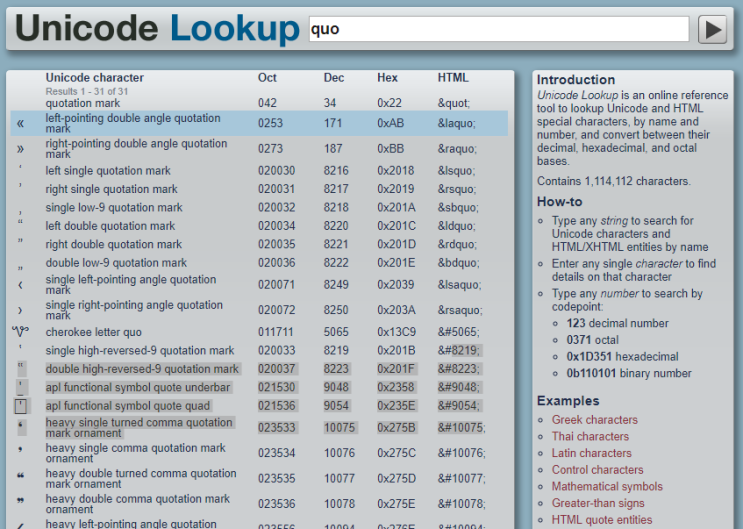Click the "Unicode character" column header
Screen dimensions: 743x529
pyautogui.click(x=94, y=78)
